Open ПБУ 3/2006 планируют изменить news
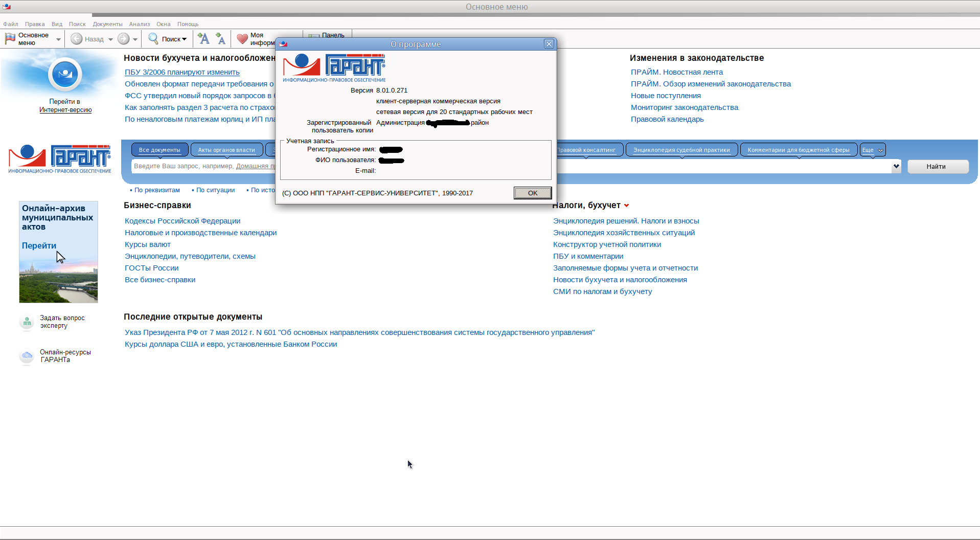Screen dimensions: 980x540 click(x=182, y=72)
